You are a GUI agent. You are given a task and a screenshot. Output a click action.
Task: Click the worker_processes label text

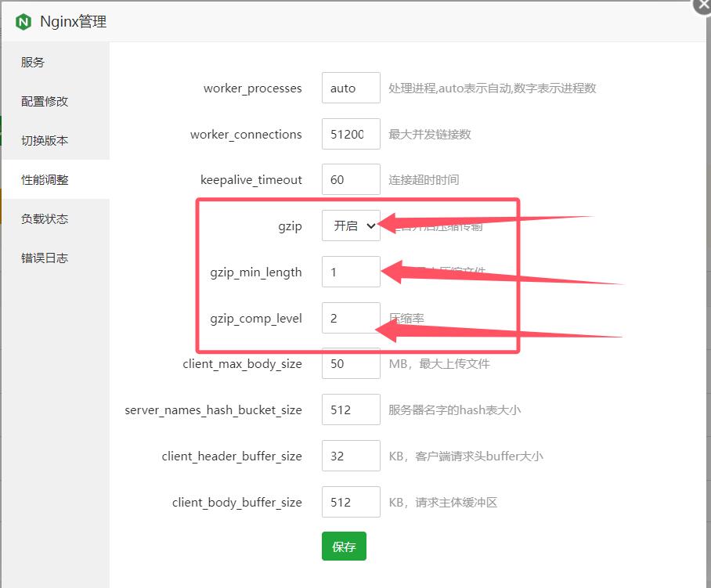(253, 88)
